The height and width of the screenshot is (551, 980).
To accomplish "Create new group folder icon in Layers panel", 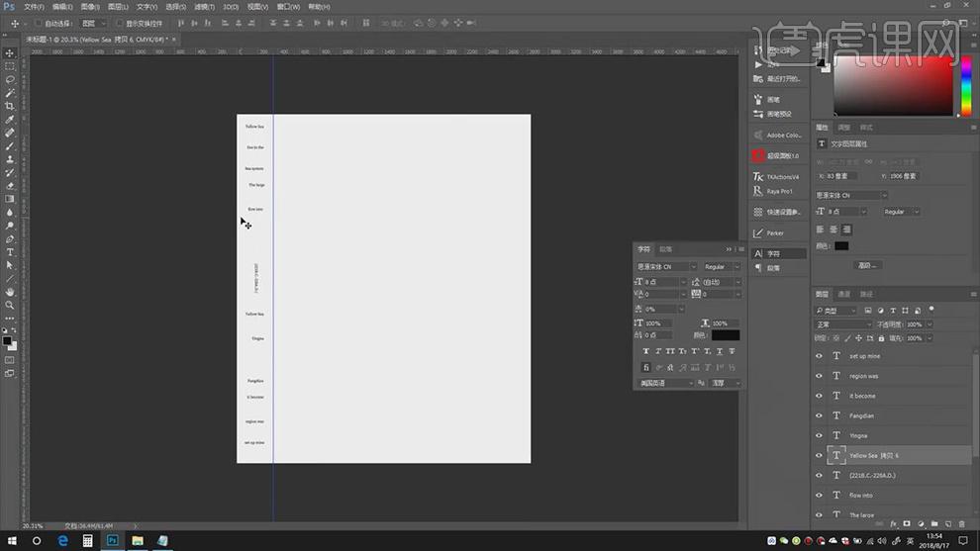I will (x=934, y=523).
